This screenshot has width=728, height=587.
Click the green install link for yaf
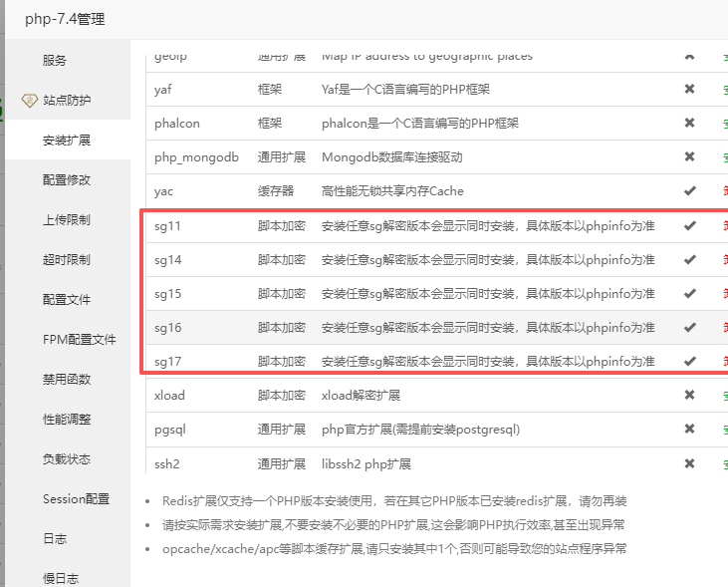[x=725, y=90]
